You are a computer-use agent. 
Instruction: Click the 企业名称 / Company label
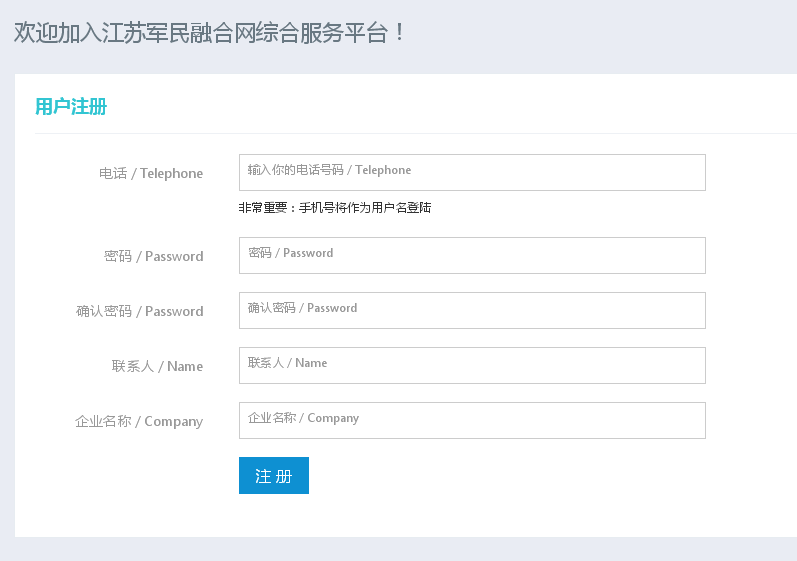pos(139,421)
